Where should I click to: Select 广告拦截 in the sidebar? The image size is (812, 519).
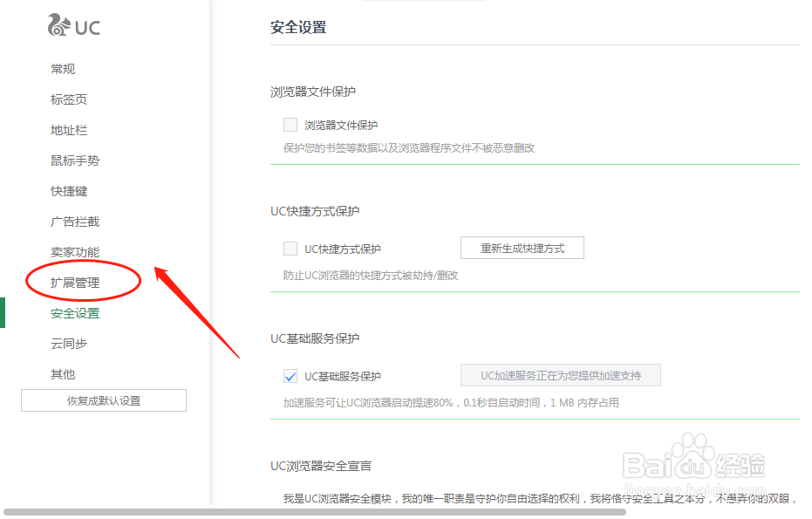(75, 222)
